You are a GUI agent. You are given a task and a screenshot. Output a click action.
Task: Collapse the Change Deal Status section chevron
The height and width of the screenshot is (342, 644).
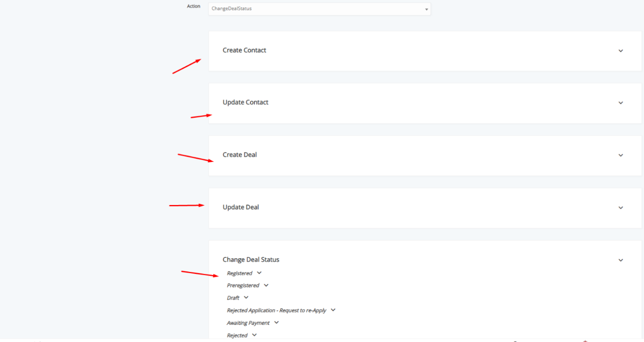click(x=621, y=260)
